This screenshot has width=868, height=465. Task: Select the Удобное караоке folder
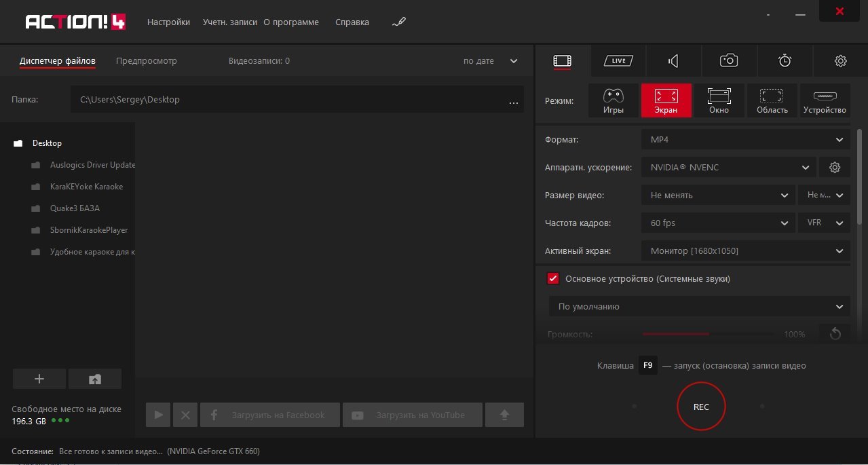click(92, 252)
